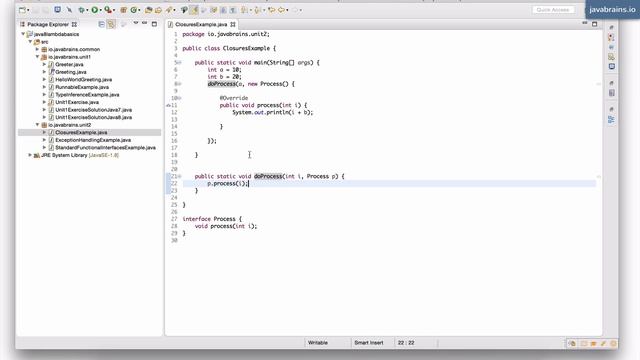Select the Package Explorer tab

(x=48, y=24)
